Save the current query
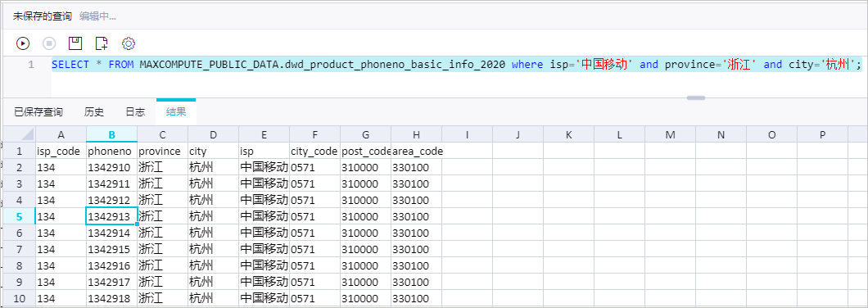 coord(75,43)
